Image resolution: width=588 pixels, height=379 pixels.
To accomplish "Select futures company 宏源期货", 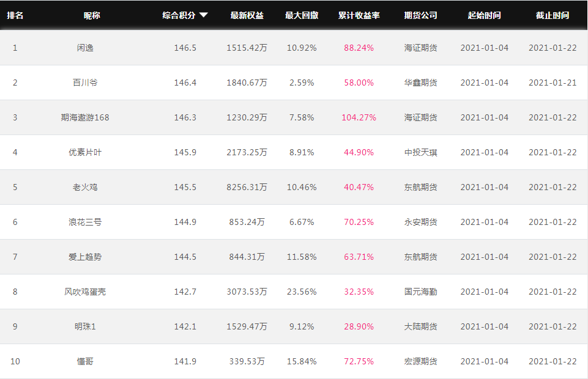I will point(421,361).
